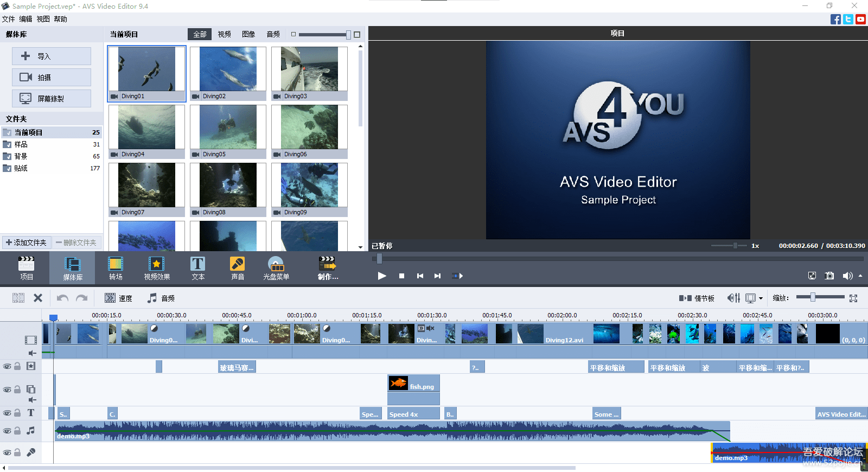Delete selection with the X icon
Image resolution: width=868 pixels, height=472 pixels.
tap(38, 298)
